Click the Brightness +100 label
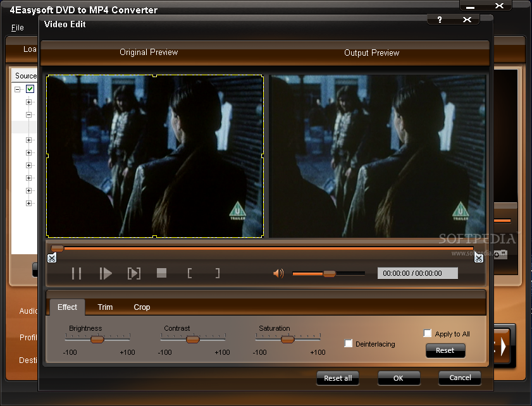 127,352
